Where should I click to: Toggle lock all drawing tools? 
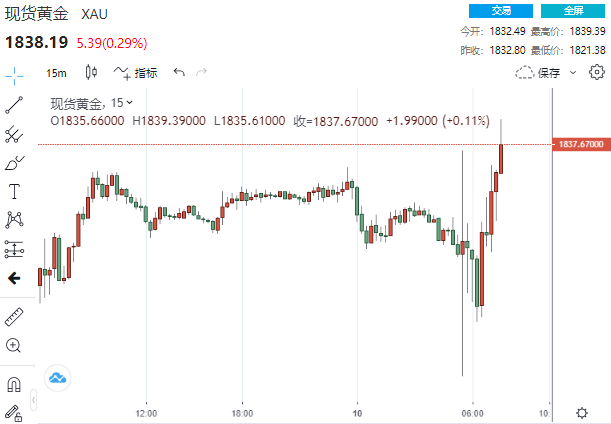click(14, 411)
